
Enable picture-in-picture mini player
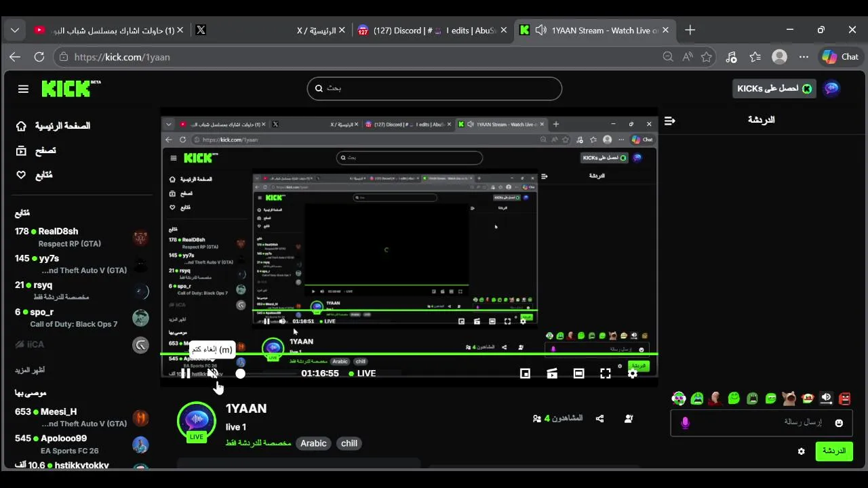tap(525, 373)
